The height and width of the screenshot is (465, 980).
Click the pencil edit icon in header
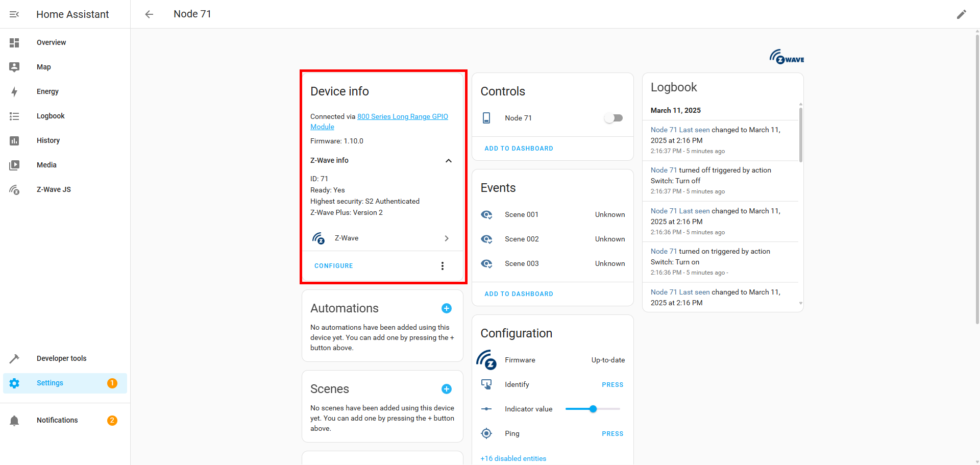click(961, 14)
